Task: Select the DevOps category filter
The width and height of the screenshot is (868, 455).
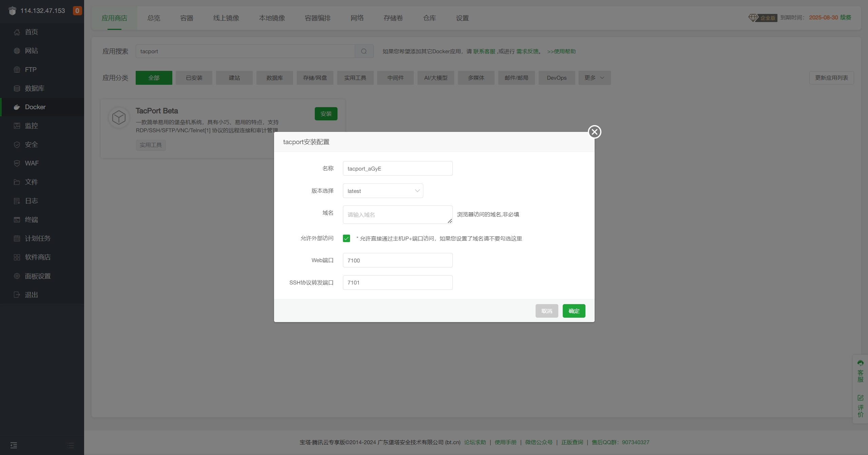Action: point(557,78)
